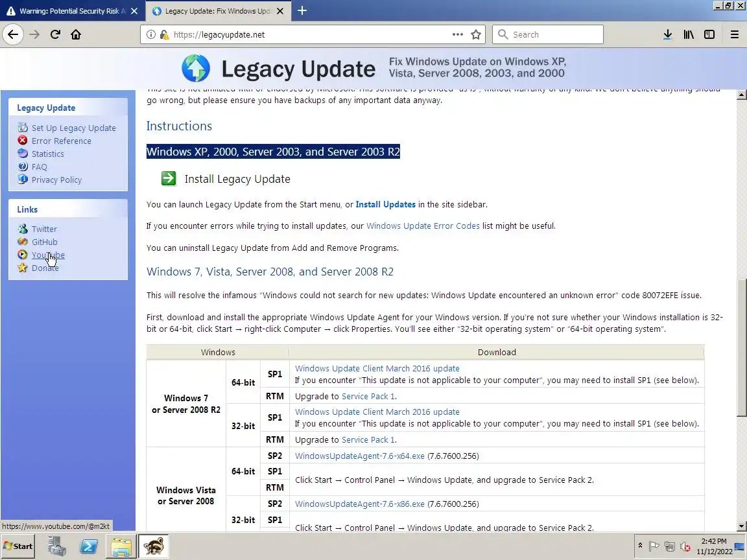The image size is (747, 560).
Task: Open the Windows Start menu
Action: [x=19, y=546]
